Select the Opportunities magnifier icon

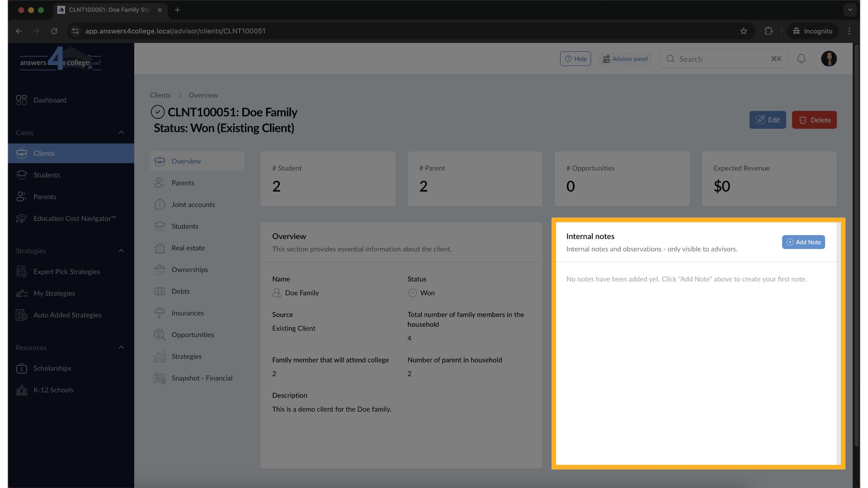pos(160,334)
